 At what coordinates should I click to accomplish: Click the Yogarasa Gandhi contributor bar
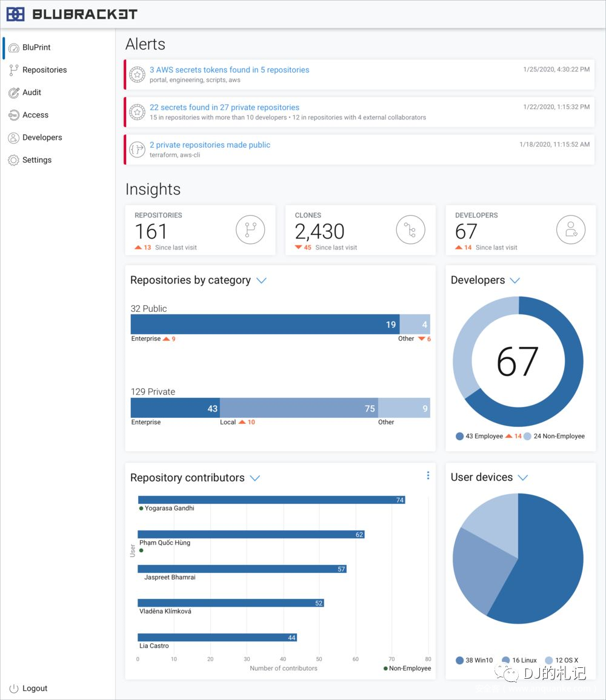271,500
